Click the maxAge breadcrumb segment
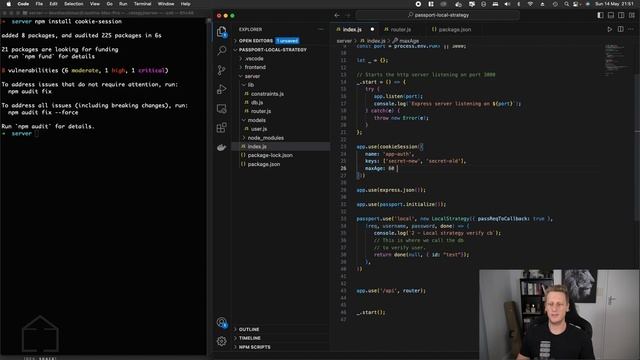This screenshot has width=640, height=360. coord(408,41)
